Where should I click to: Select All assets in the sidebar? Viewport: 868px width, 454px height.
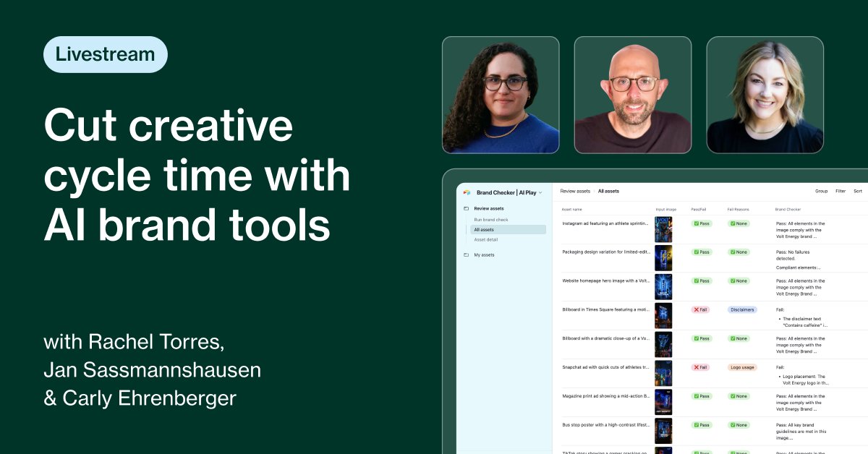click(x=508, y=229)
